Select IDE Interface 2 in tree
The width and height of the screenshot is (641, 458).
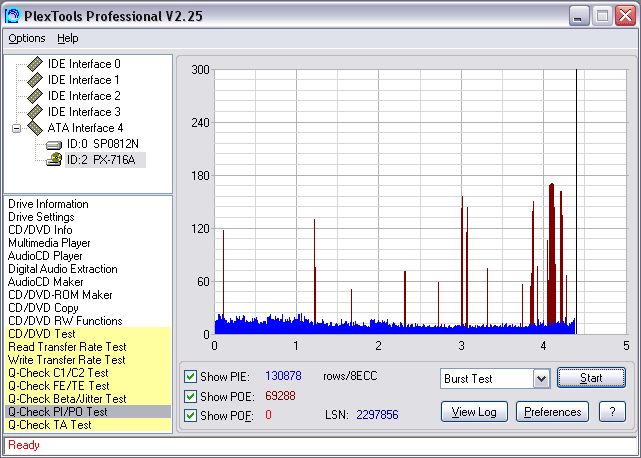click(84, 96)
